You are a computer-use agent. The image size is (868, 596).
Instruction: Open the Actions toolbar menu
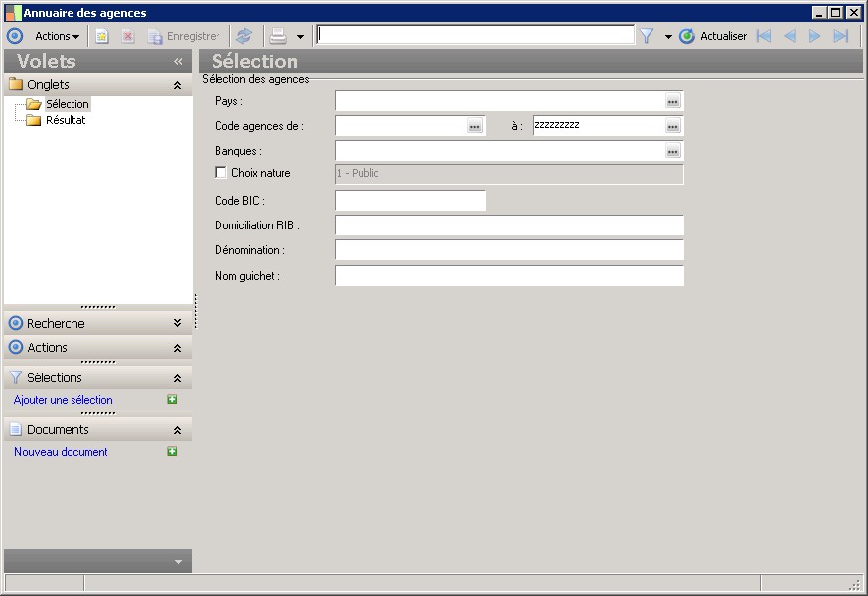tap(57, 36)
